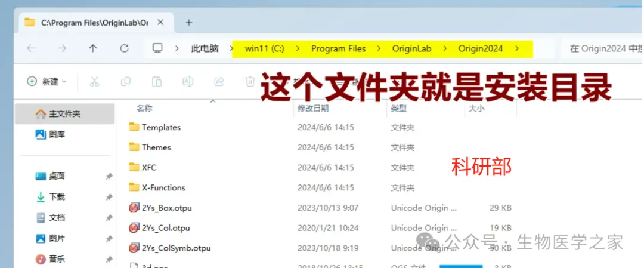644x268 pixels.
Task: Expand chevron after Program Files breadcrumb
Action: pos(379,48)
